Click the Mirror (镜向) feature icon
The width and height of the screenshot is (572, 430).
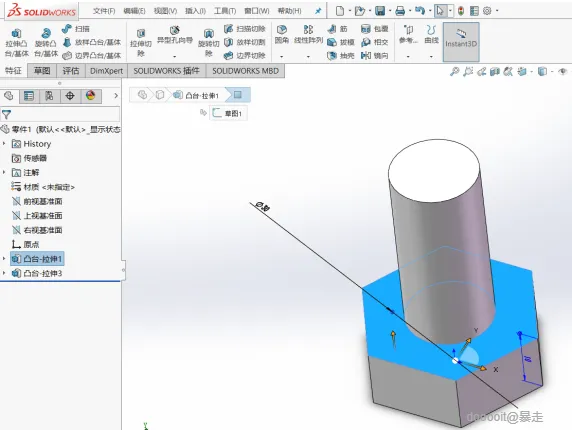click(375, 55)
